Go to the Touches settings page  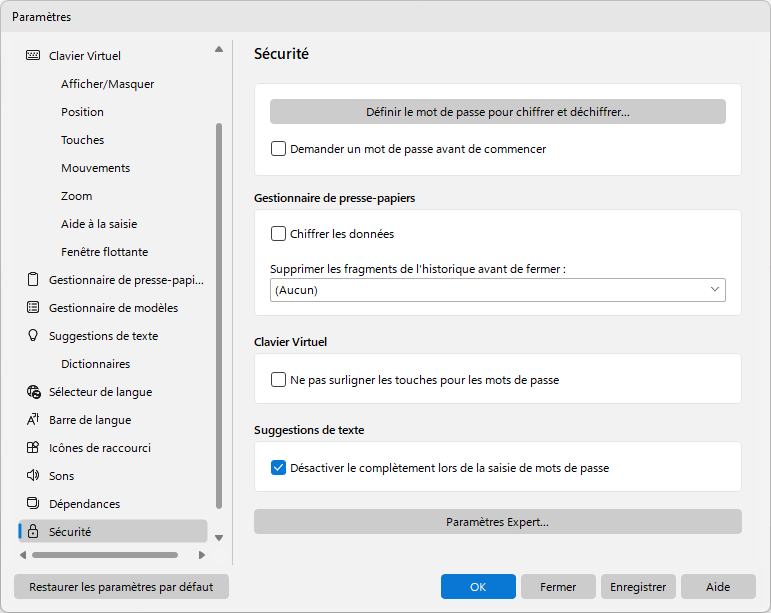83,140
